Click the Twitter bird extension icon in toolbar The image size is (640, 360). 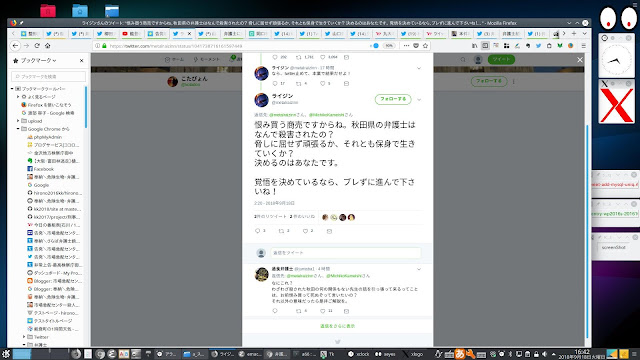[x=538, y=46]
